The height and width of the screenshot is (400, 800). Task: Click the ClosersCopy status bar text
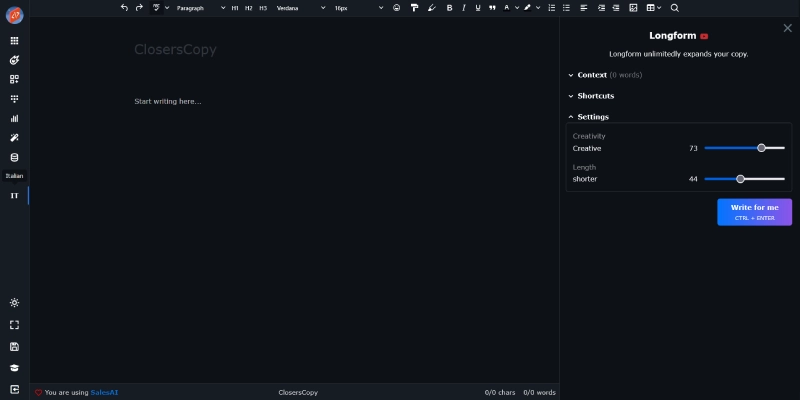[298, 392]
